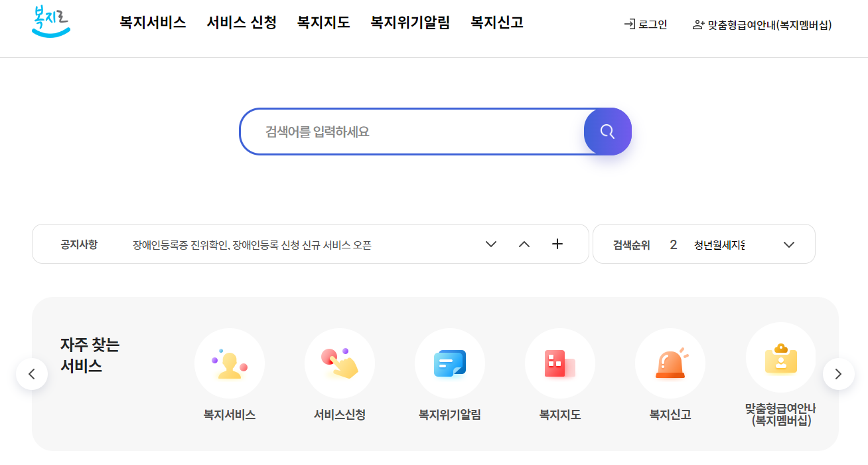Show previous notice with up chevron

click(x=524, y=244)
